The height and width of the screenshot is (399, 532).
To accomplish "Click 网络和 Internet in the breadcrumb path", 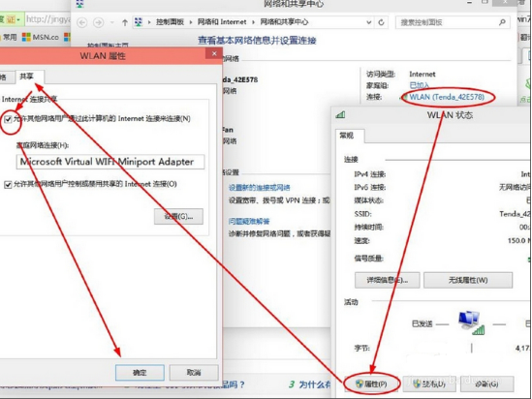I will (x=222, y=22).
